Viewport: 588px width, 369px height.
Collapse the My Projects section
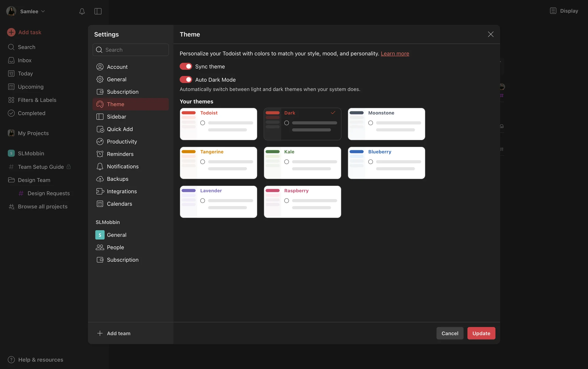[x=33, y=133]
